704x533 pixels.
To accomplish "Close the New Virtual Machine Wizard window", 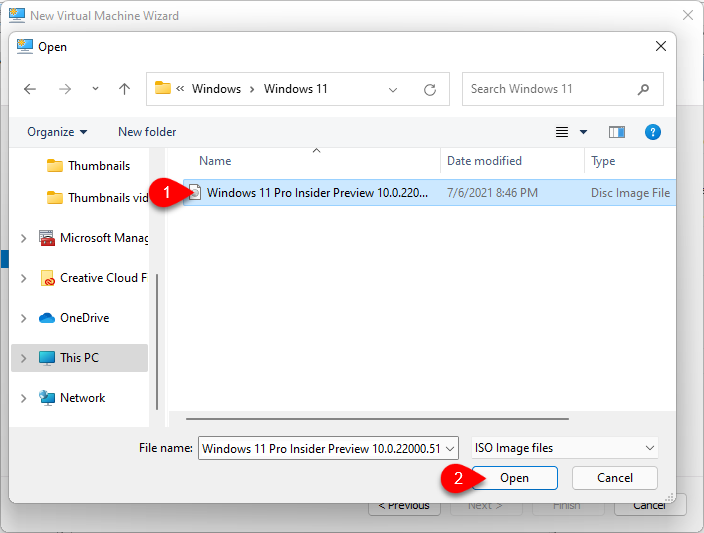I will (687, 15).
